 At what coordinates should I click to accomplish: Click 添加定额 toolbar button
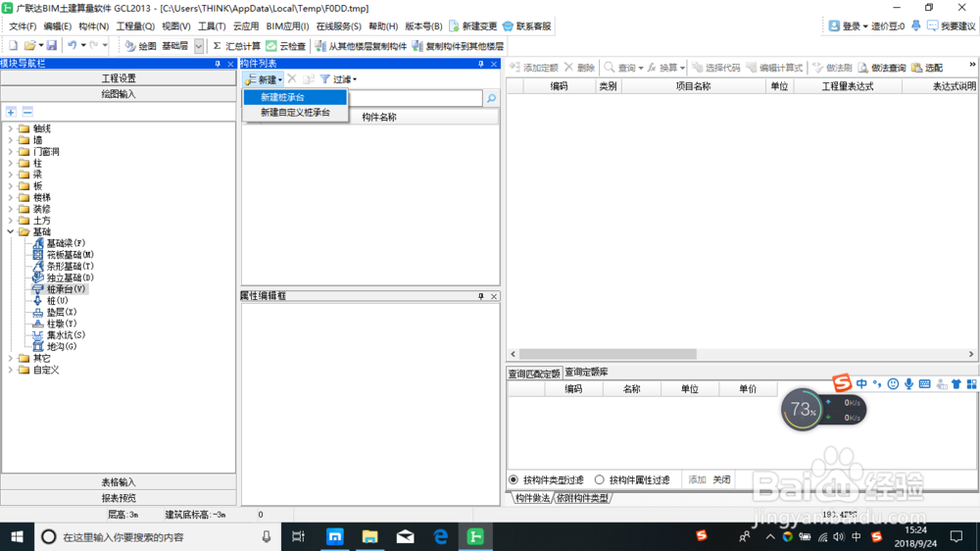pyautogui.click(x=534, y=68)
